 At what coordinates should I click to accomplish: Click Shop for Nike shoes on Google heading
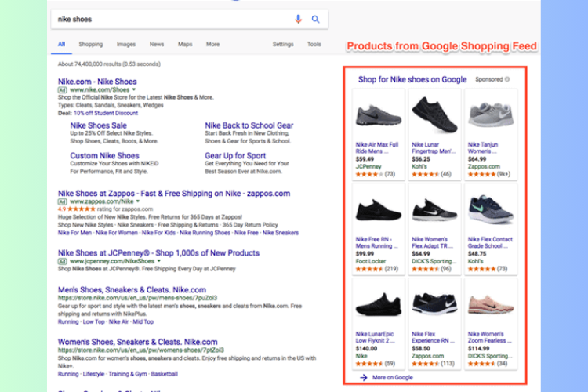[x=412, y=79]
